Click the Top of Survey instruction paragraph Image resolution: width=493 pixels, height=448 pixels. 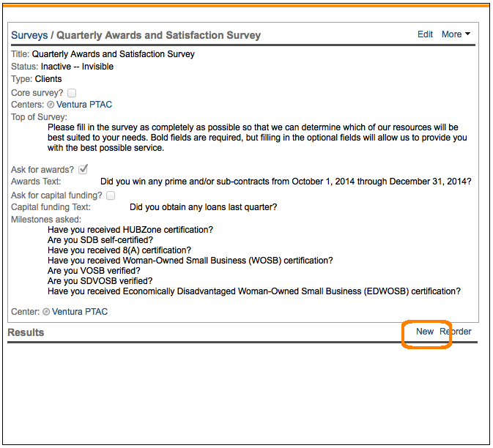point(256,138)
